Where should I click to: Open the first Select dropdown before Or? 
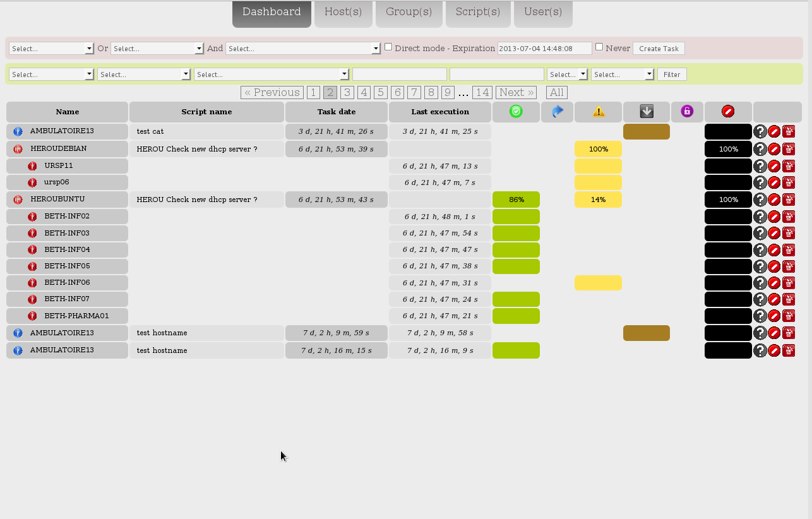(x=51, y=48)
